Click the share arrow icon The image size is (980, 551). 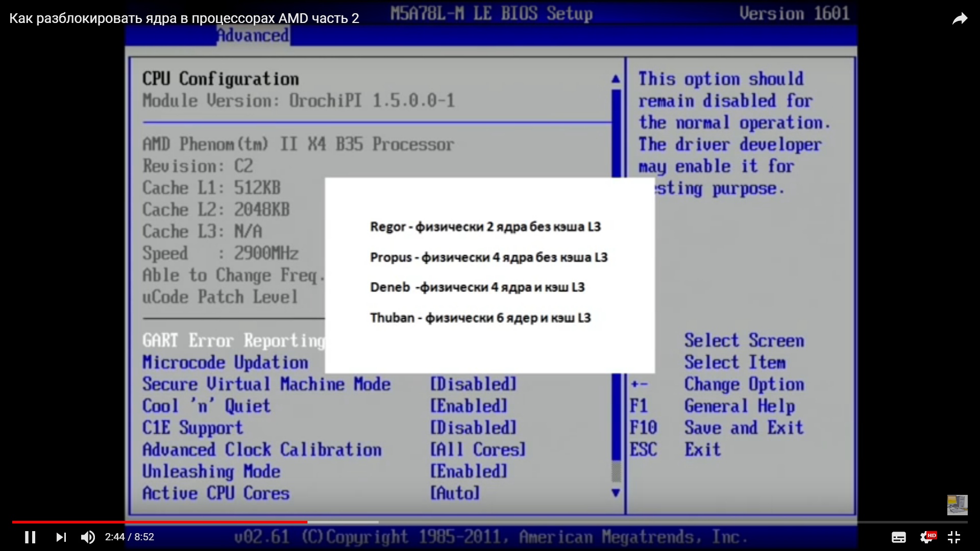tap(960, 19)
